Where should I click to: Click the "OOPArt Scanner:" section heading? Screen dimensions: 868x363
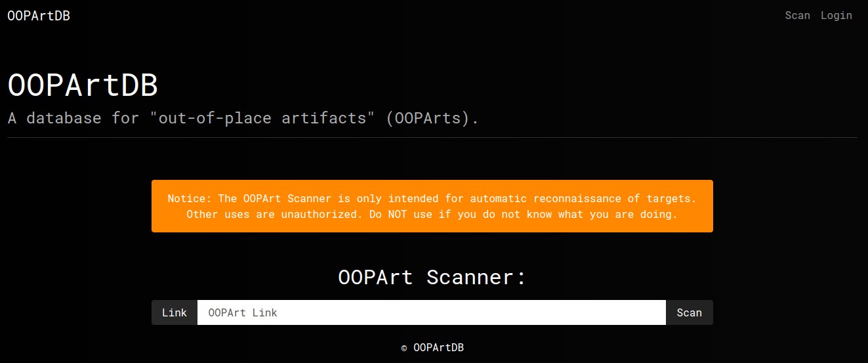(x=432, y=277)
